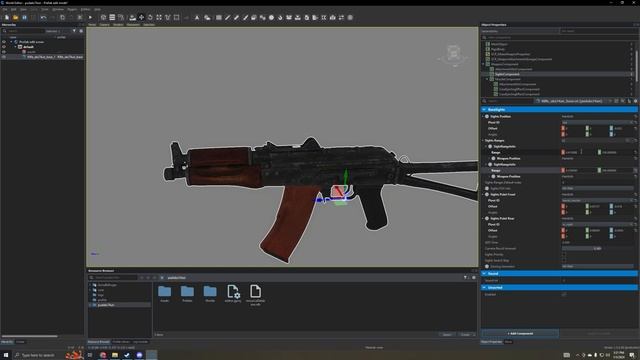The image size is (640, 360).
Task: Collapse MuzzleComponent in the component tree
Action: point(487,79)
